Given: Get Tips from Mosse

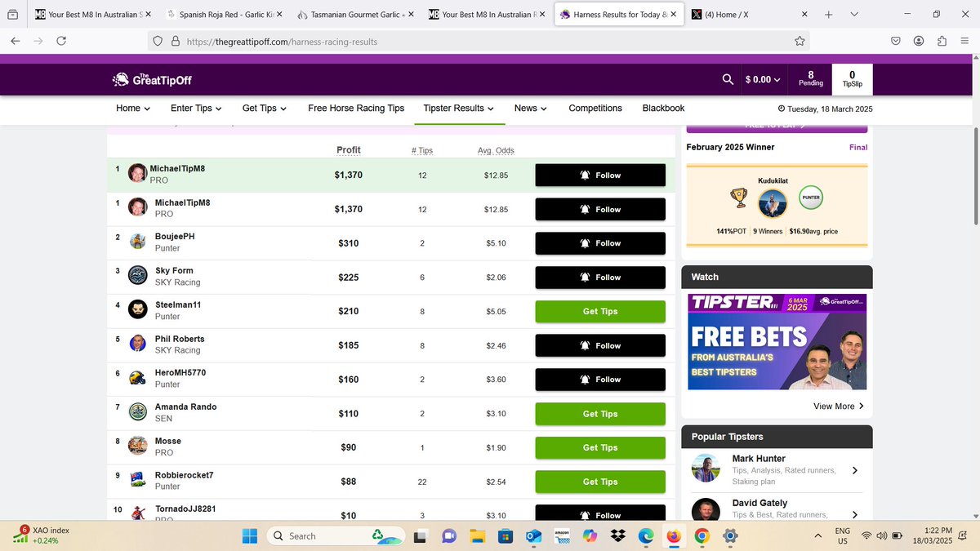Looking at the screenshot, I should click(600, 447).
